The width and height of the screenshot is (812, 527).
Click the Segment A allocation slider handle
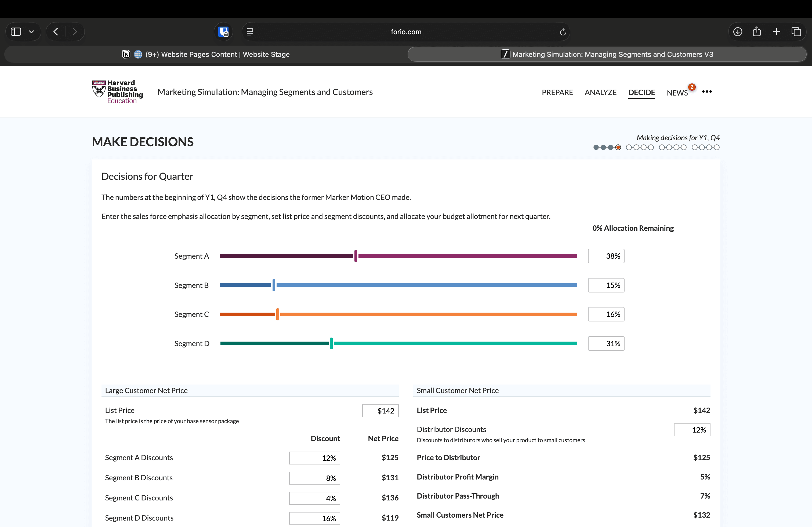(356, 256)
